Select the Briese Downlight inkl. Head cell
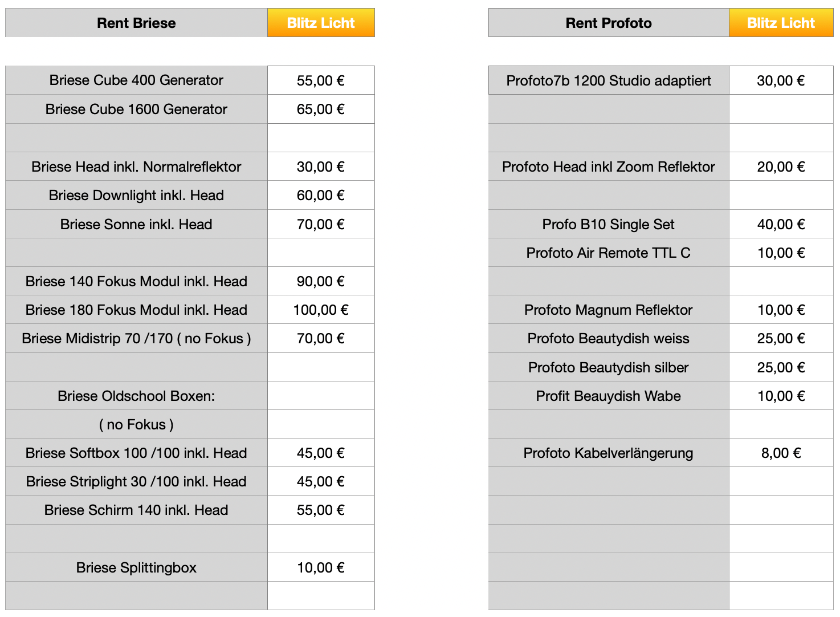Viewport: 840px width, 617px height. (x=136, y=196)
